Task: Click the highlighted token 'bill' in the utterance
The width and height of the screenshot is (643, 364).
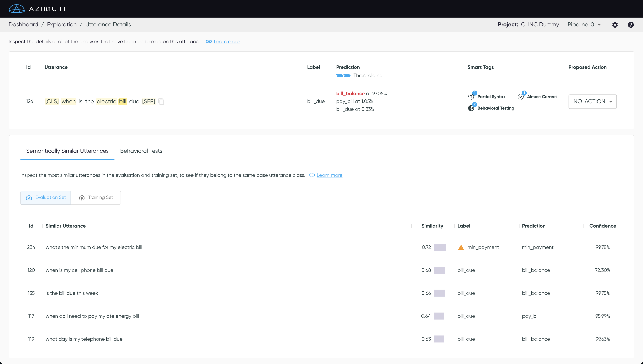Action: (123, 101)
